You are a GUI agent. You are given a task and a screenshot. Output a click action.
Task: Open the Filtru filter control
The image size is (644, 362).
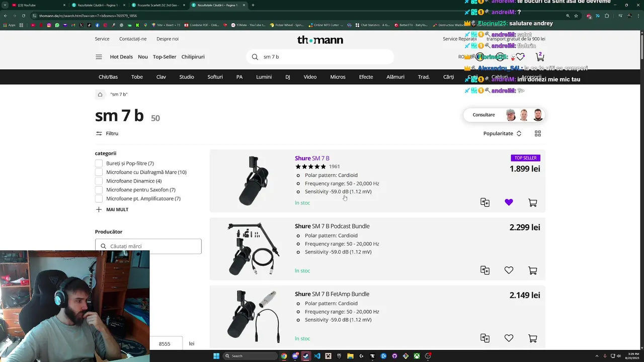pyautogui.click(x=107, y=133)
